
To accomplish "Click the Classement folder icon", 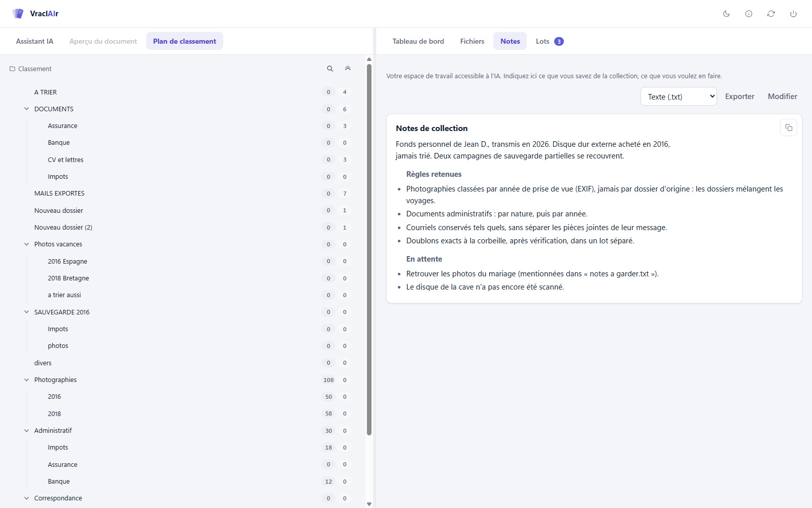I will pos(12,69).
